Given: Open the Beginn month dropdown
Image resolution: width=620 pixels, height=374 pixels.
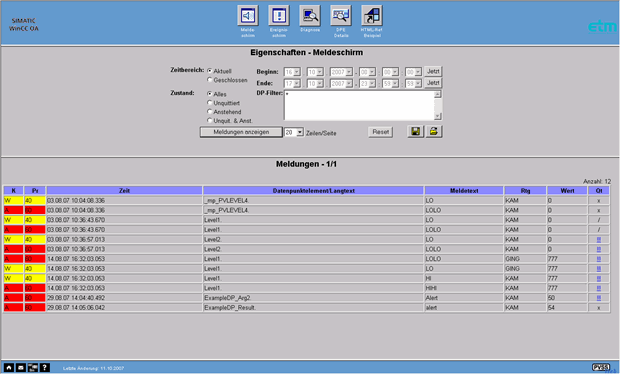Looking at the screenshot, I should pyautogui.click(x=315, y=72).
